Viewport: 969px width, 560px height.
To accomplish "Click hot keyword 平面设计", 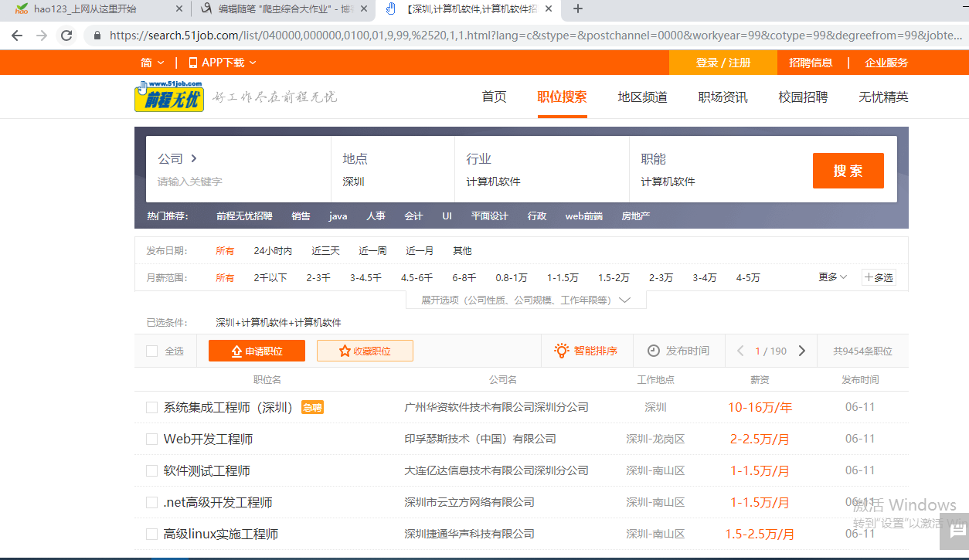I will [x=490, y=216].
